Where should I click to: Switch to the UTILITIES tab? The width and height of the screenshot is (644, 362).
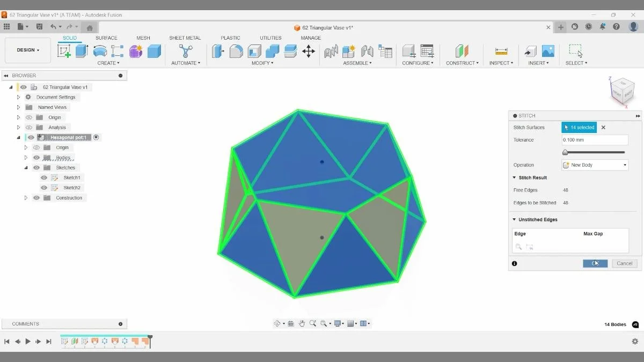(270, 38)
